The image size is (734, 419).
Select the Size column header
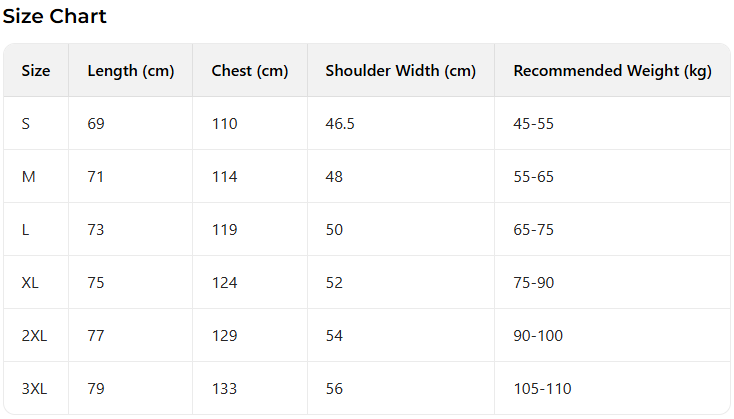pos(36,71)
